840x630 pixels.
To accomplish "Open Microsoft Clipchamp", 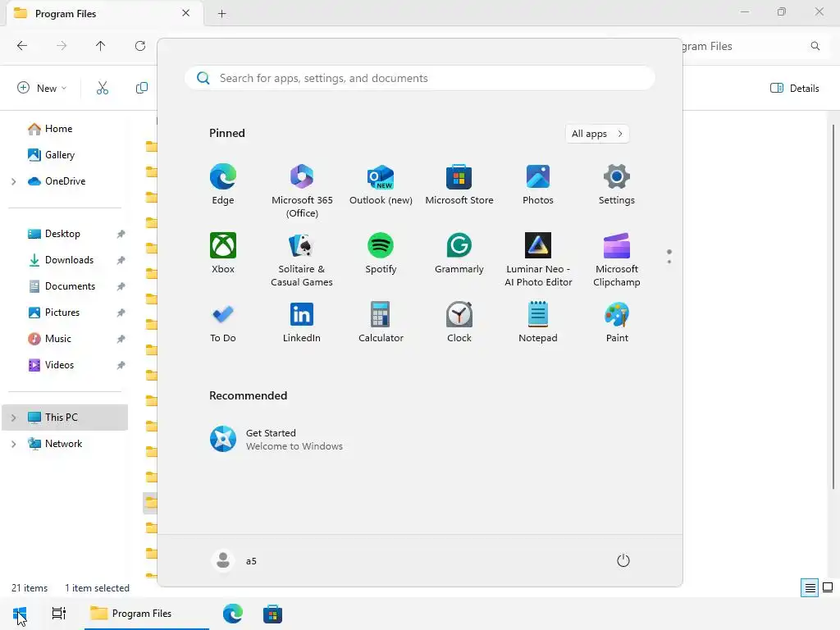I will pos(617,260).
